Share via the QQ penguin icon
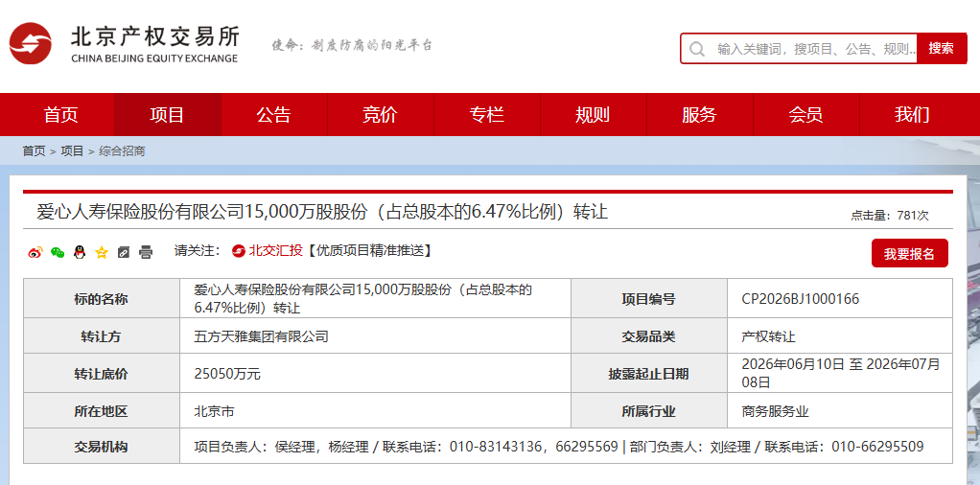The width and height of the screenshot is (980, 485). pos(80,252)
